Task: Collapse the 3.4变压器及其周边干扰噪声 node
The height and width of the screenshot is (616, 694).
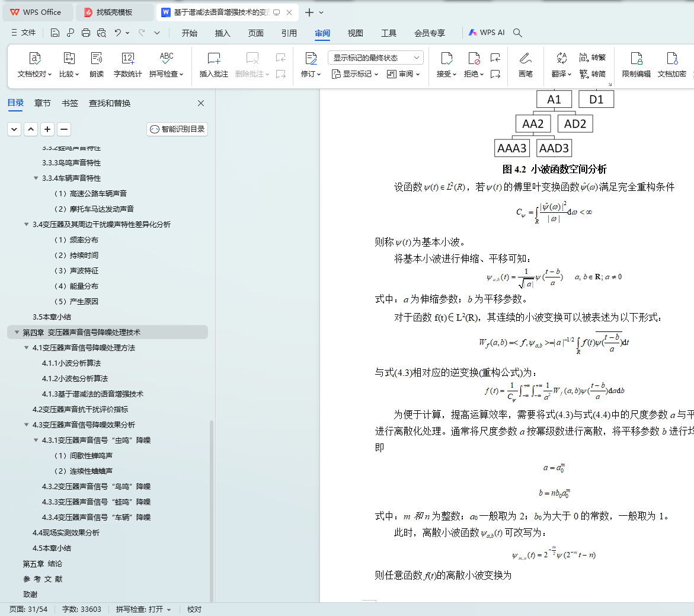Action: point(26,225)
